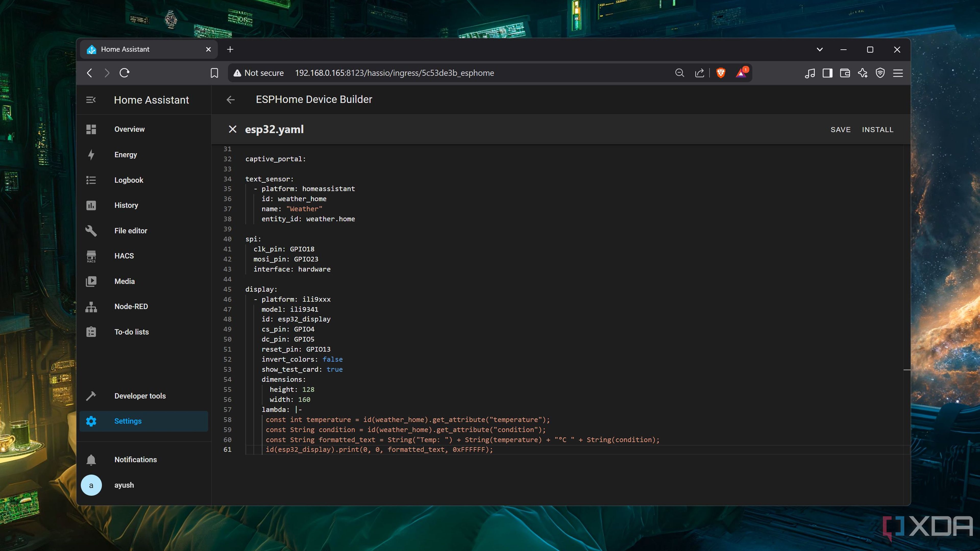This screenshot has width=980, height=551.
Task: Select Energy in the sidebar
Action: [126, 155]
